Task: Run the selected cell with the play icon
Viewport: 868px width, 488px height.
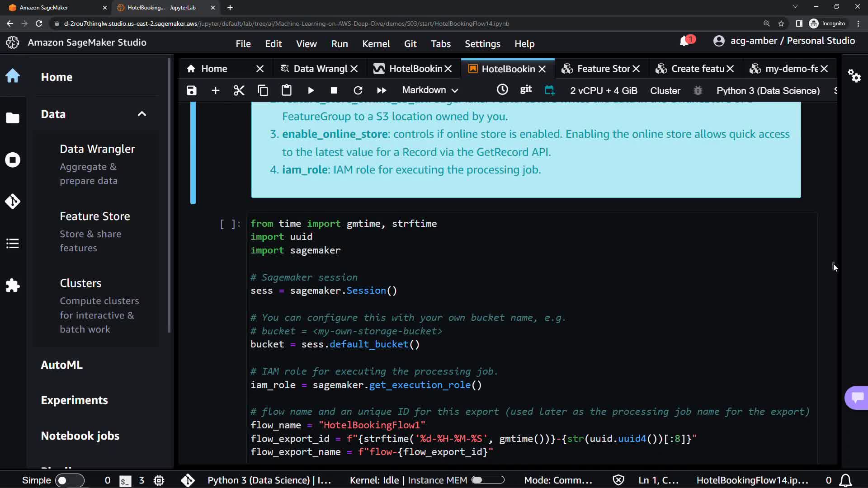Action: [311, 90]
